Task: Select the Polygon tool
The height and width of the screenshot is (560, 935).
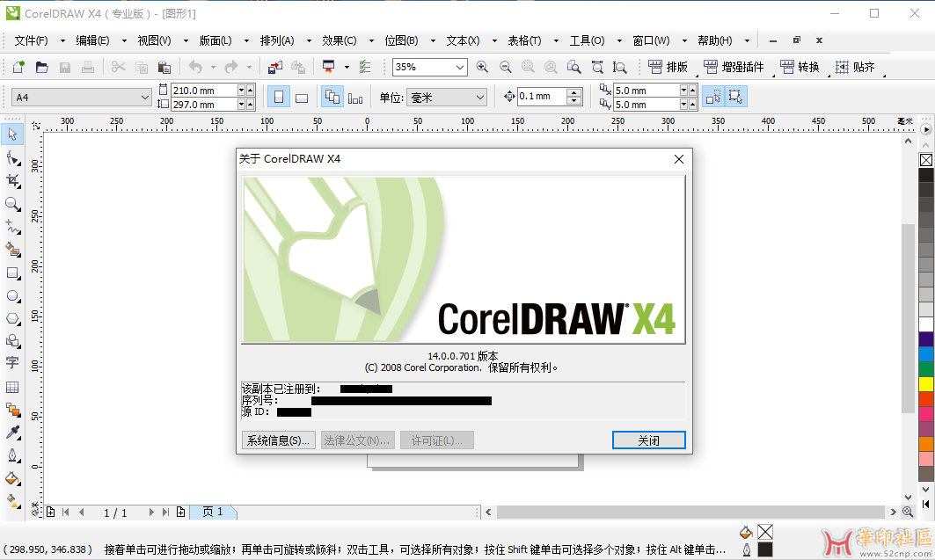Action: [12, 318]
